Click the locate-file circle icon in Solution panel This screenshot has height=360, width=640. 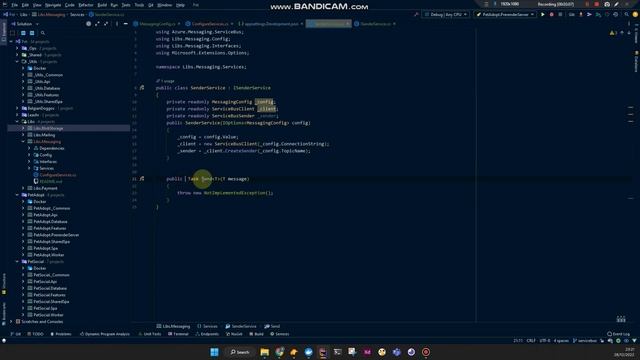89,24
